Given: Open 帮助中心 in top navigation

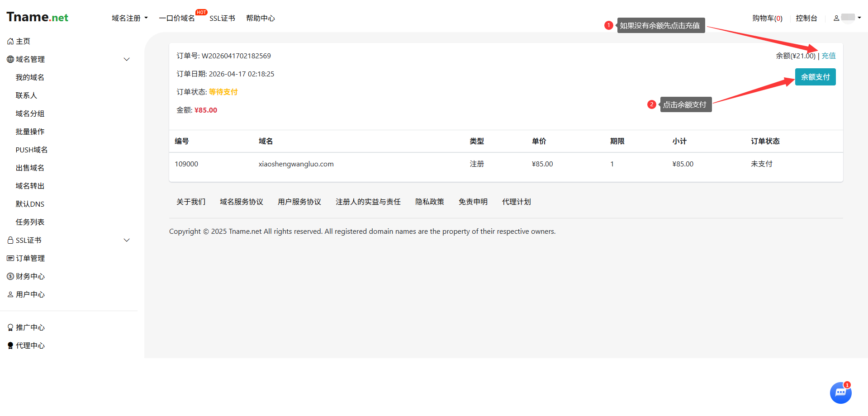Looking at the screenshot, I should coord(260,18).
